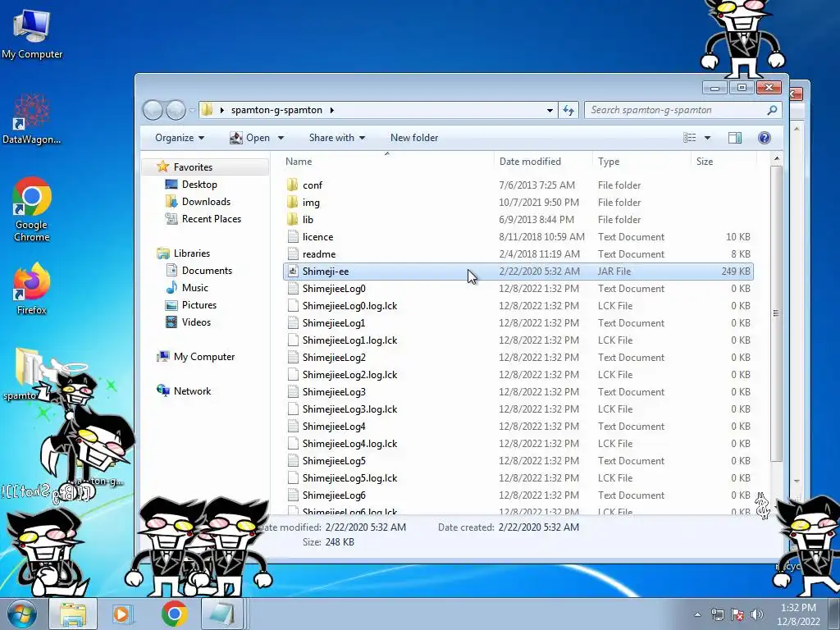Select the ShimejieeLog0 text document
Screen dimensions: 840x630
(518, 289)
